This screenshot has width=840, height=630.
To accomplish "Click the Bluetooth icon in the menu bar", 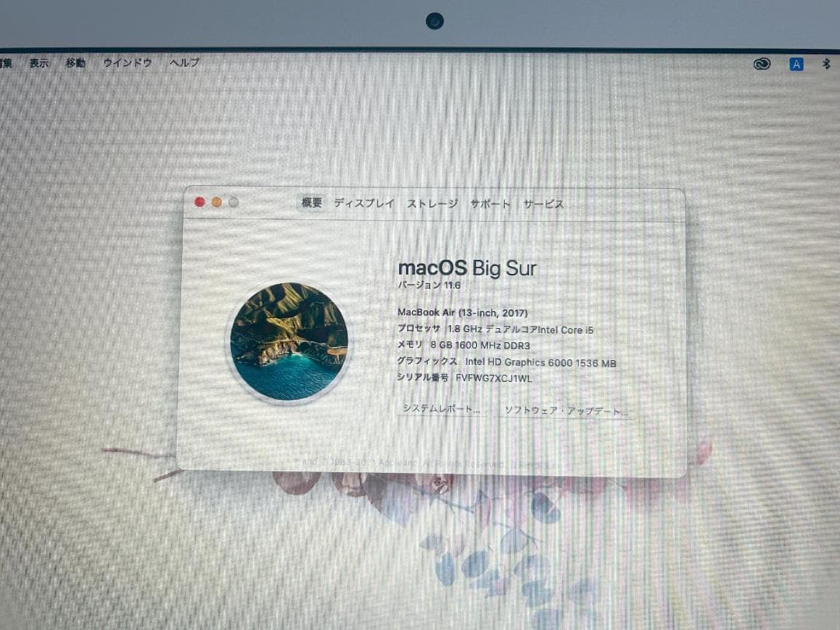I will tap(827, 64).
